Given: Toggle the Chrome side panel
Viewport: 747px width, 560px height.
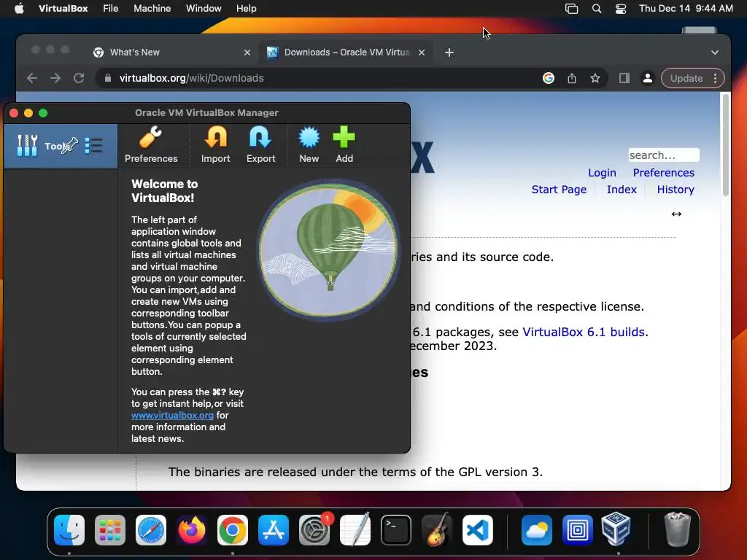Looking at the screenshot, I should [624, 78].
